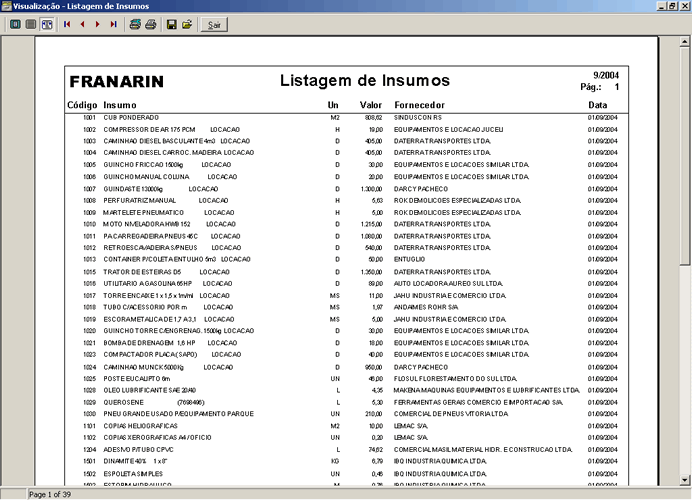Click 'GUINDASTE 13000kg' item text
Viewport: 692px width, 500px height.
[133, 189]
